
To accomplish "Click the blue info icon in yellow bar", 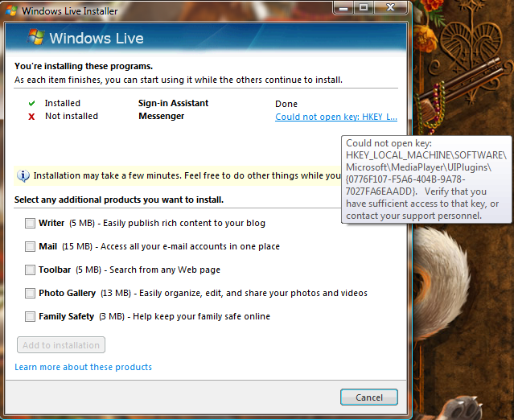I will pos(23,176).
